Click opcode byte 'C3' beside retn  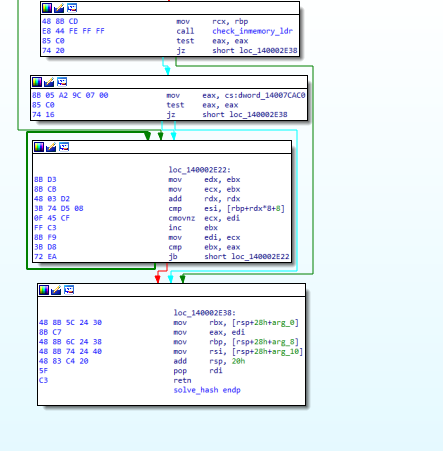point(44,381)
